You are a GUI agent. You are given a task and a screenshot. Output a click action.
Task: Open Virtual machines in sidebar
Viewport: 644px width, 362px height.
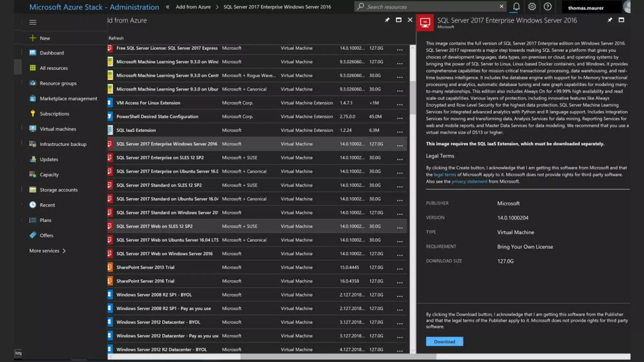pos(58,129)
